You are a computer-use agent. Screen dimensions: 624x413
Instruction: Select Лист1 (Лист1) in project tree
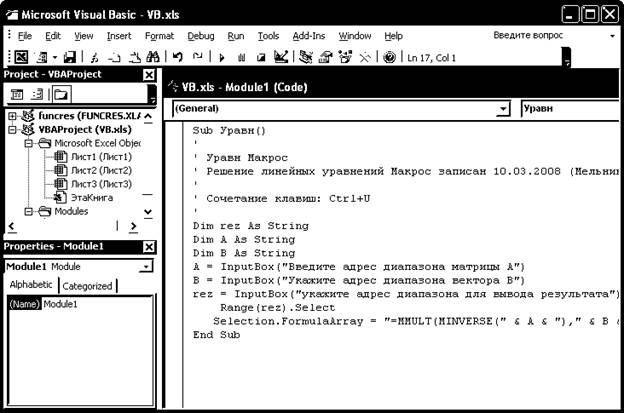tap(101, 157)
